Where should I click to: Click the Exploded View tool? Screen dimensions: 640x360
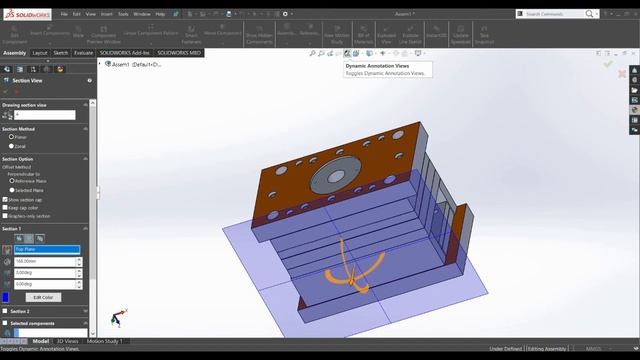click(386, 35)
